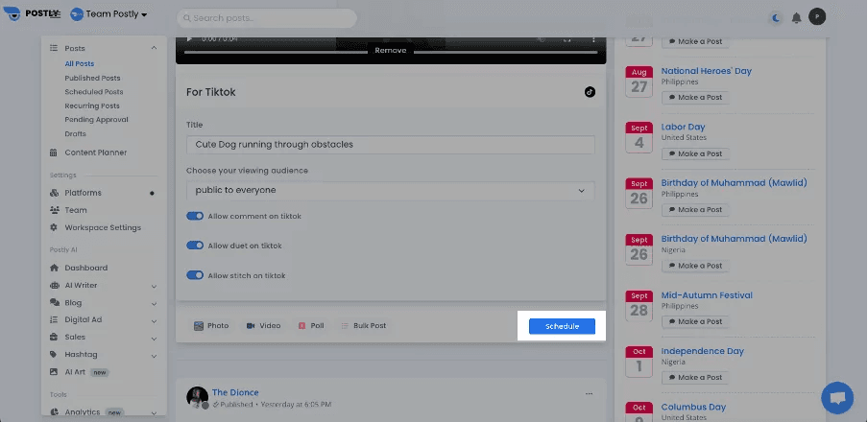
Task: Toggle dark mode moon icon
Action: pos(776,18)
